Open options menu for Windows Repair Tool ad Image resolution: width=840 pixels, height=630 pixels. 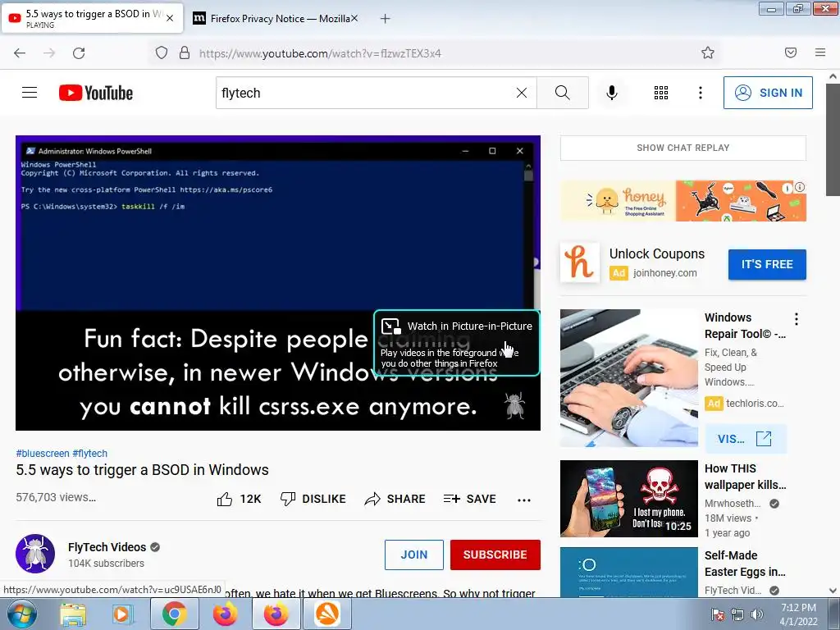(797, 319)
